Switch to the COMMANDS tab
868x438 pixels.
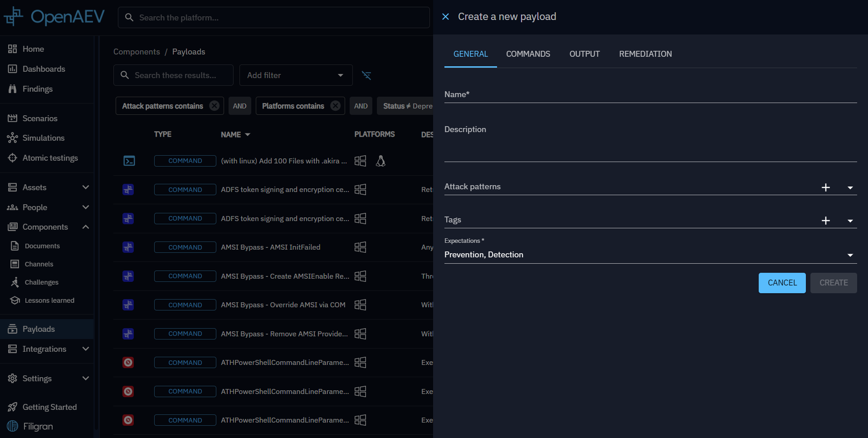coord(528,54)
